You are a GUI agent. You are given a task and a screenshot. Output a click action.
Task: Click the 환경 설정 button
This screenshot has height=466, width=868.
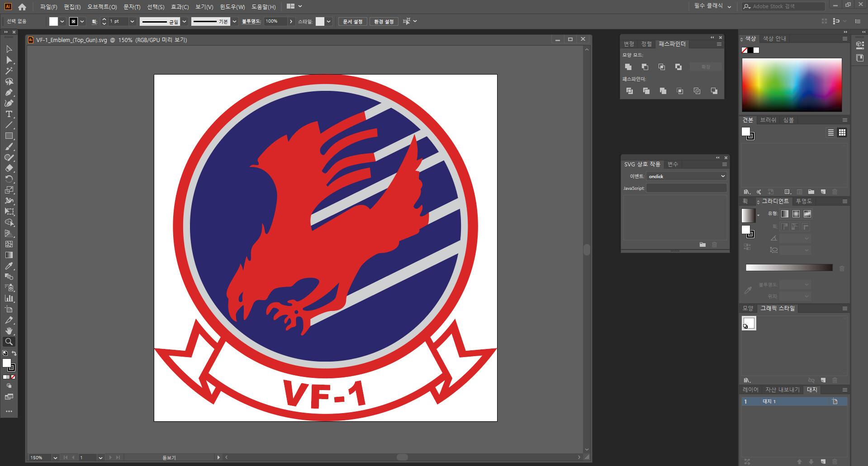click(384, 22)
